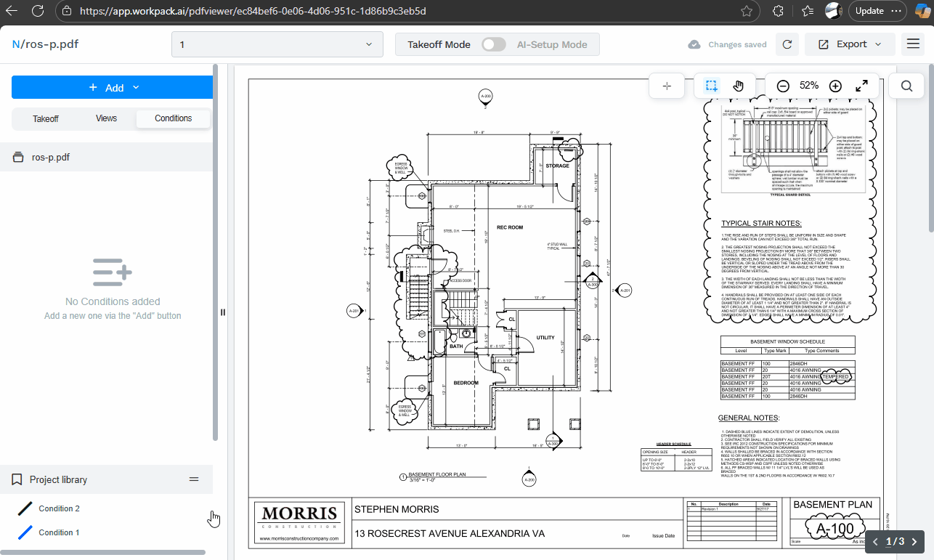This screenshot has width=934, height=560.
Task: Activate the rectangle selection tool
Action: [x=711, y=86]
